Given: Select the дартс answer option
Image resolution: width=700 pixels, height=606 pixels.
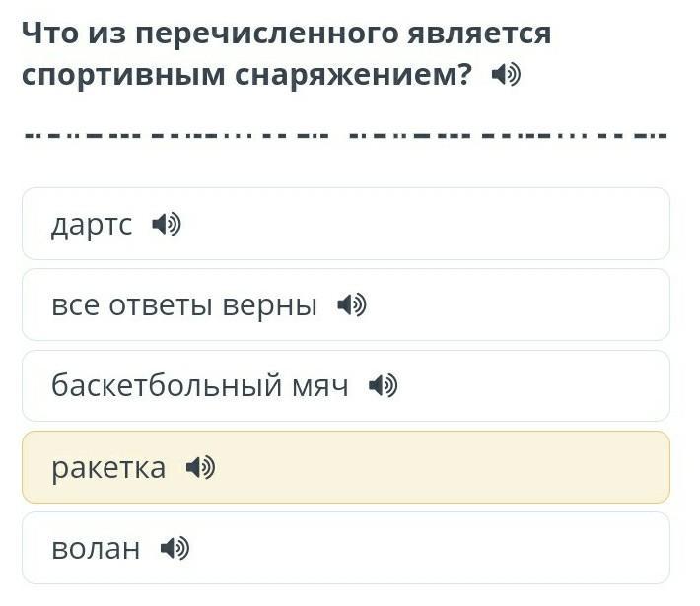Looking at the screenshot, I should click(x=346, y=224).
